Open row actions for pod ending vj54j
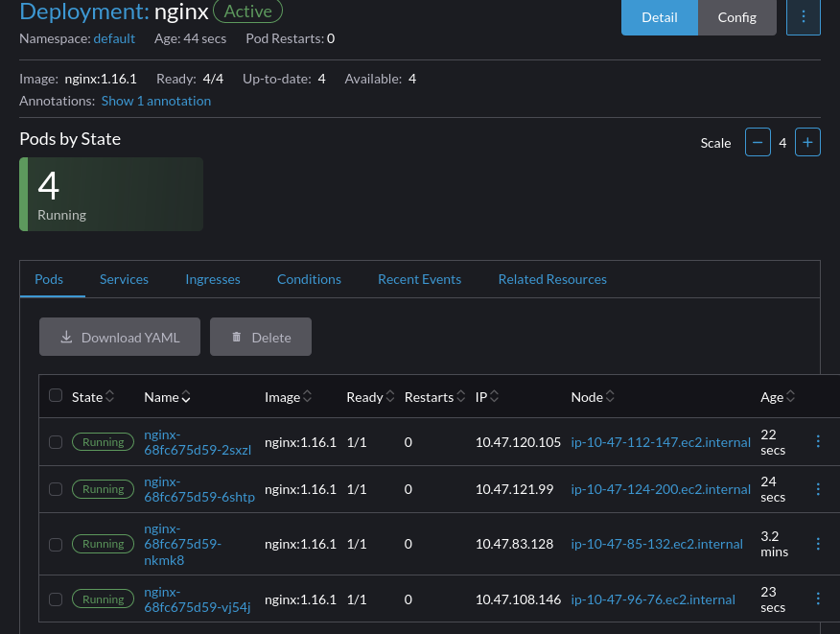This screenshot has width=840, height=634. pos(818,599)
